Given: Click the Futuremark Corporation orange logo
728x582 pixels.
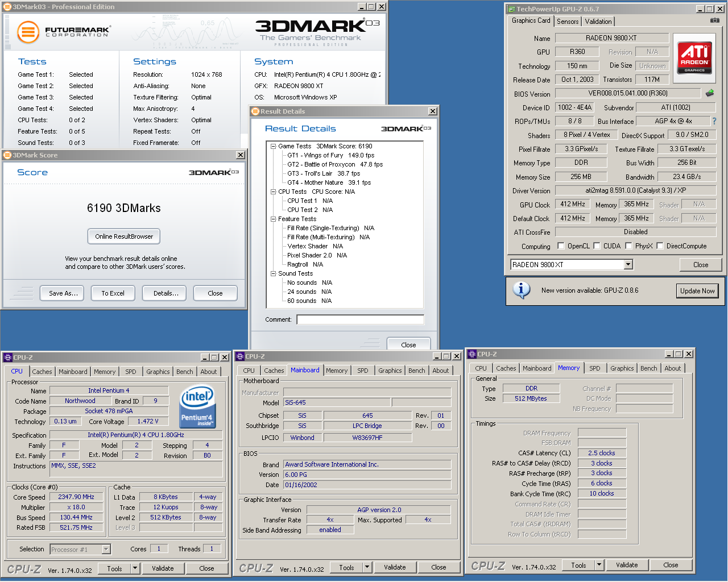Looking at the screenshot, I should [x=28, y=32].
